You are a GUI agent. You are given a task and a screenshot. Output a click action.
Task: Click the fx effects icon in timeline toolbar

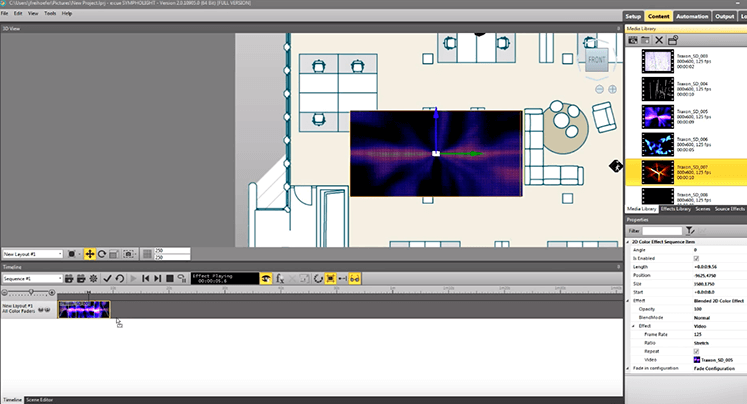[280, 279]
